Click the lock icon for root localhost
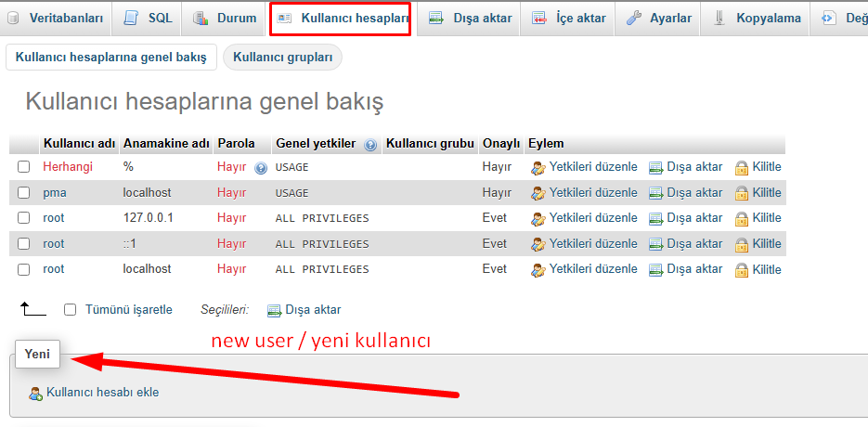Screen dimensions: 868x427 click(742, 271)
